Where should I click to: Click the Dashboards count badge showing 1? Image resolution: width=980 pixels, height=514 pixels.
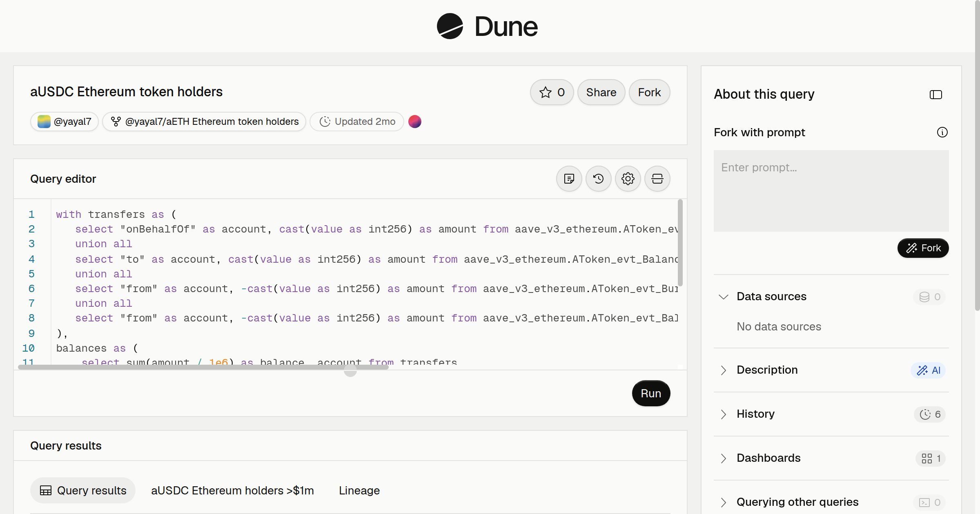point(931,458)
